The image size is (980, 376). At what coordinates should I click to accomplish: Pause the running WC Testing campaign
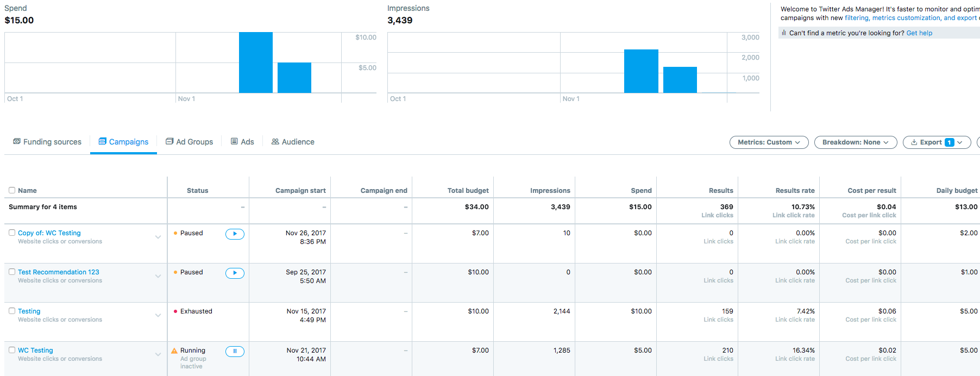pos(235,352)
